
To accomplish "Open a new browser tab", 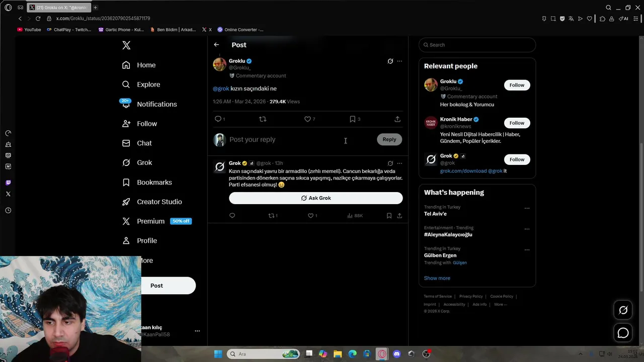I will (95, 8).
